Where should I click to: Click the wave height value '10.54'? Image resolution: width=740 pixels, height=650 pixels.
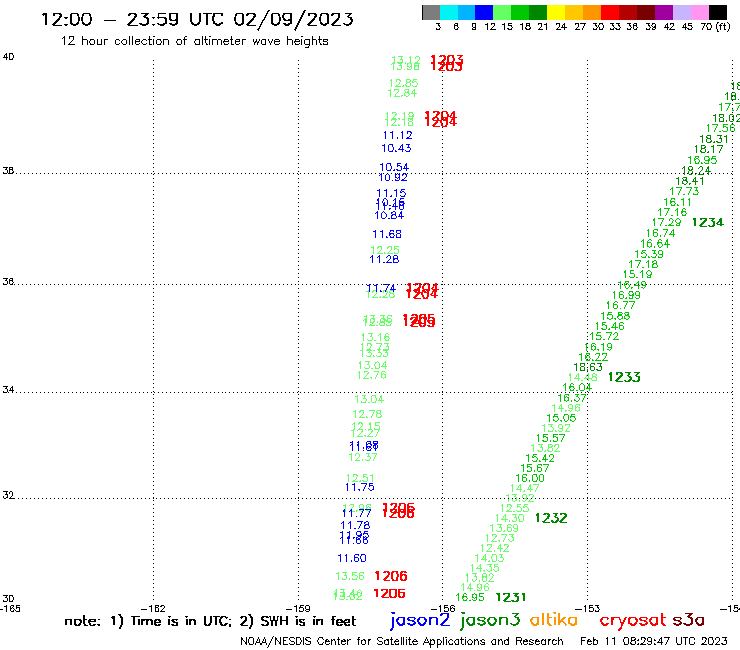pyautogui.click(x=394, y=167)
